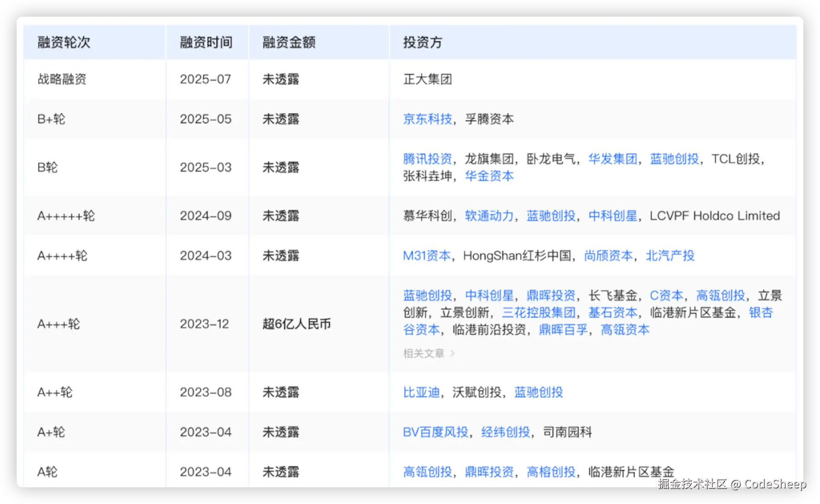This screenshot has height=504, width=820.
Task: Click the 基石资本 link
Action: [x=613, y=313]
